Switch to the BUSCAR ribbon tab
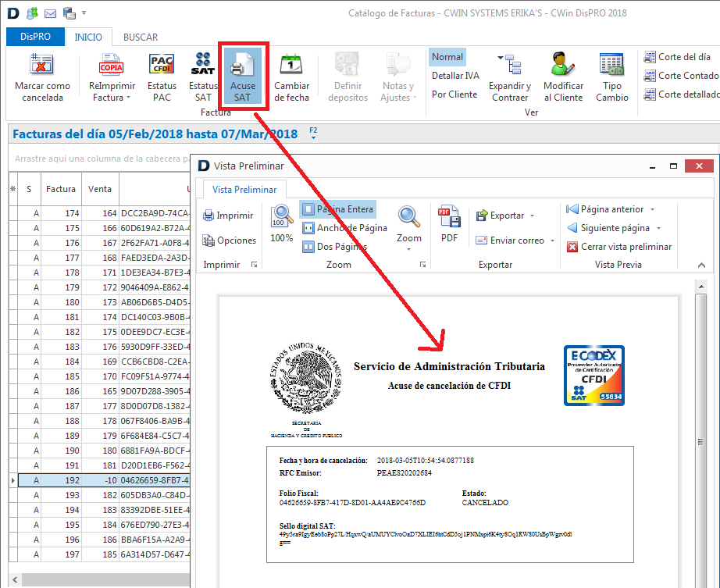The height and width of the screenshot is (588, 720). pyautogui.click(x=141, y=37)
